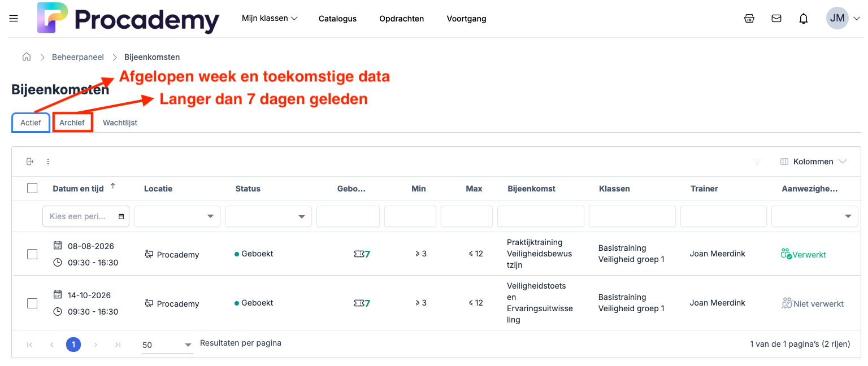Open the notifications bell
This screenshot has width=868, height=366.
click(x=804, y=19)
